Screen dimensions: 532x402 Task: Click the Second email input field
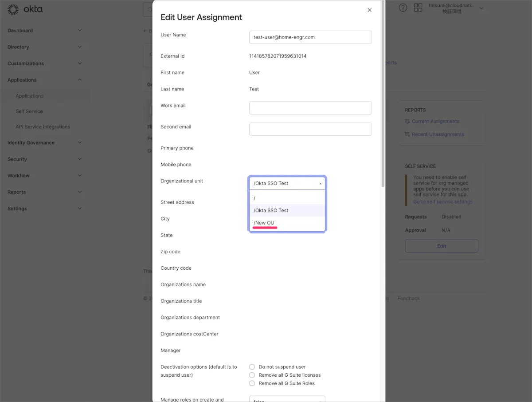click(x=310, y=129)
